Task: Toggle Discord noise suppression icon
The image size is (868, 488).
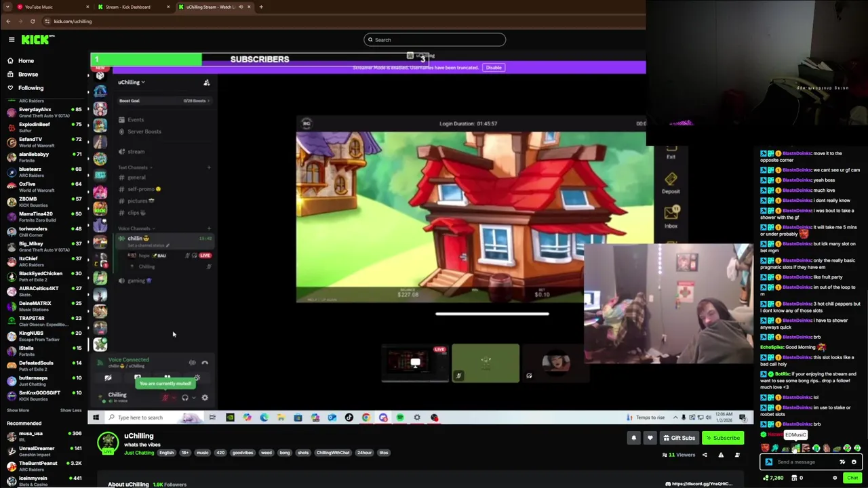Action: point(193,363)
